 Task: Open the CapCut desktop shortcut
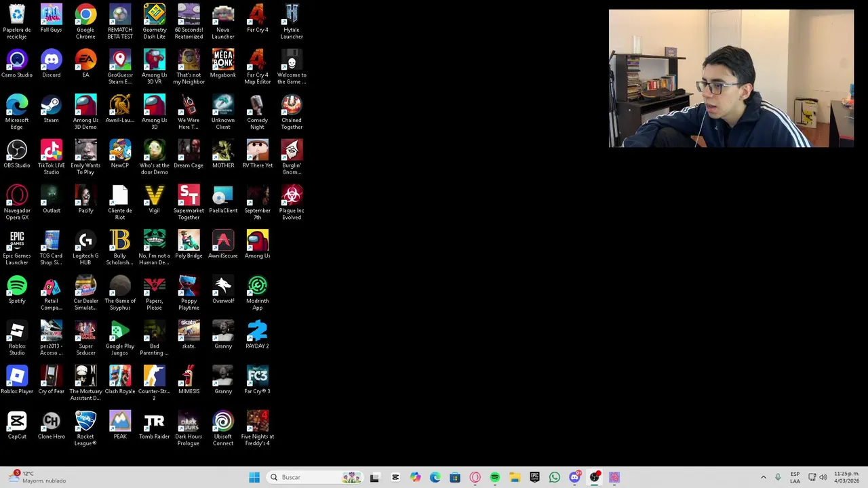[x=17, y=425]
